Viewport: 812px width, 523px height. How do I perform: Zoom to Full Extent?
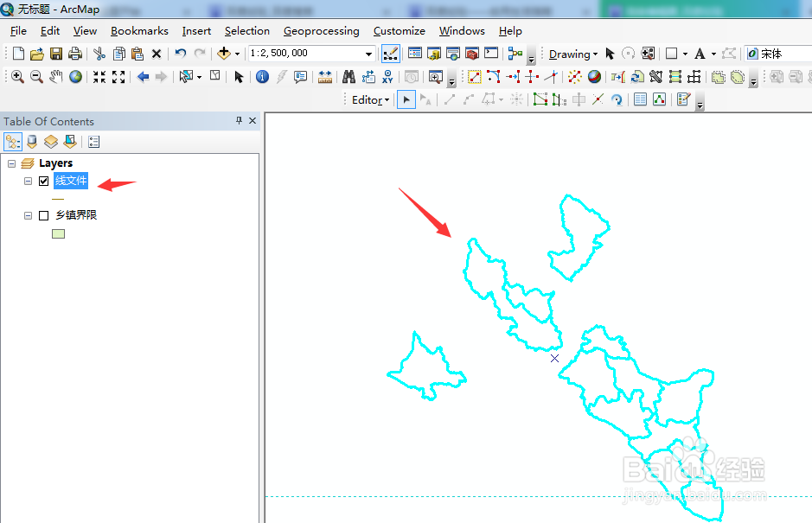[76, 76]
